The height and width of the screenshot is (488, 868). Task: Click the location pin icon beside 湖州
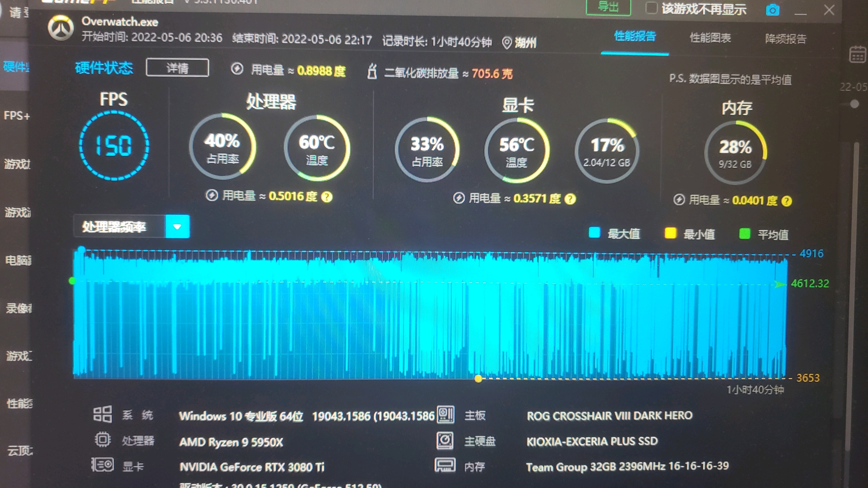[x=506, y=43]
